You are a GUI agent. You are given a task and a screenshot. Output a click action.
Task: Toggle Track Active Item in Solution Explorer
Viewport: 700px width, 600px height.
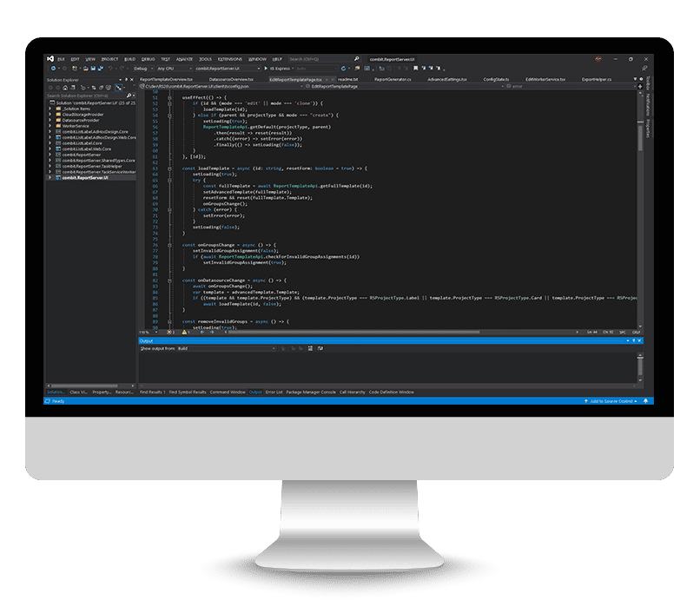tap(119, 88)
